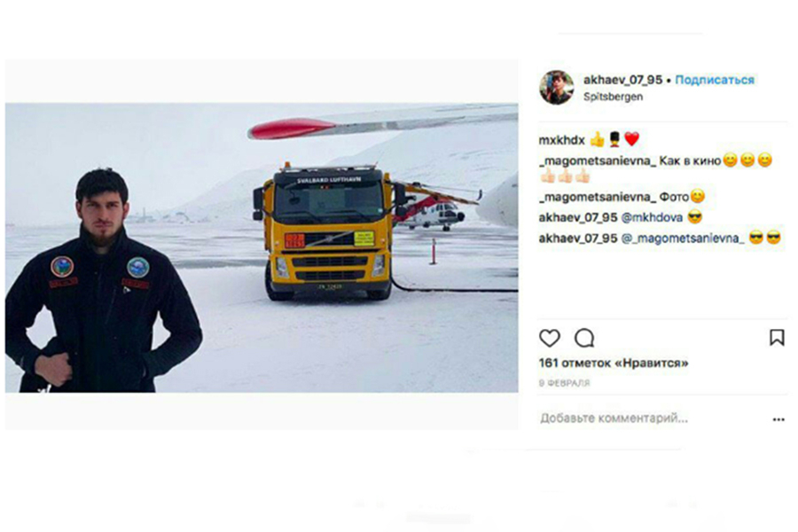Click akhaev_07_95 on the last comment
The image size is (798, 532).
coord(578,239)
